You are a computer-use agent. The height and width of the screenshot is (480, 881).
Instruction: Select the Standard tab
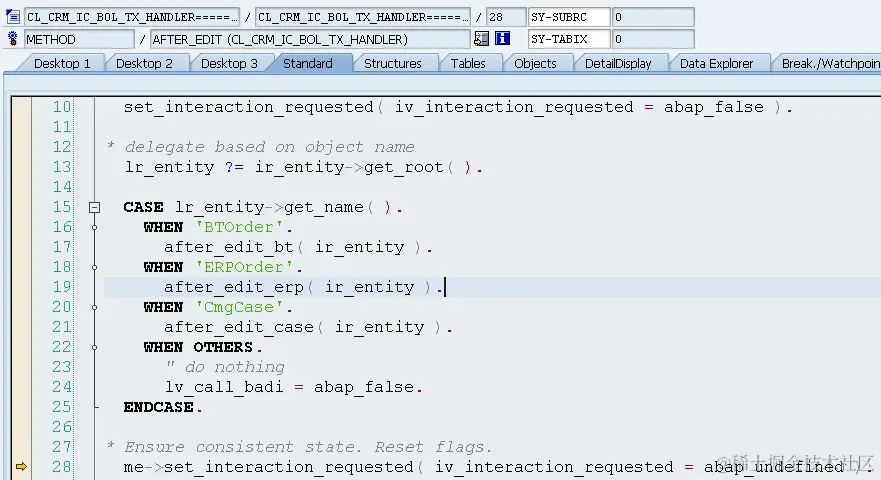(308, 64)
